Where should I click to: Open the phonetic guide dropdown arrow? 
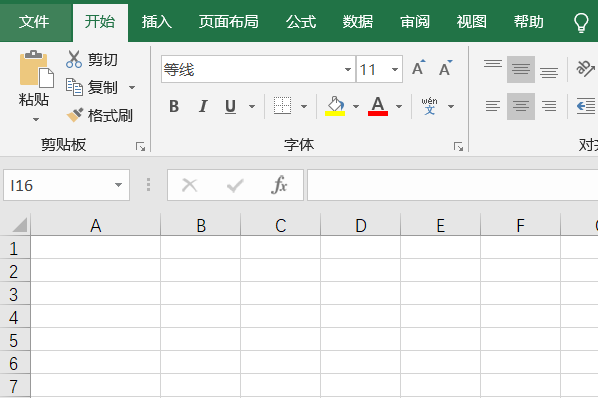[451, 106]
